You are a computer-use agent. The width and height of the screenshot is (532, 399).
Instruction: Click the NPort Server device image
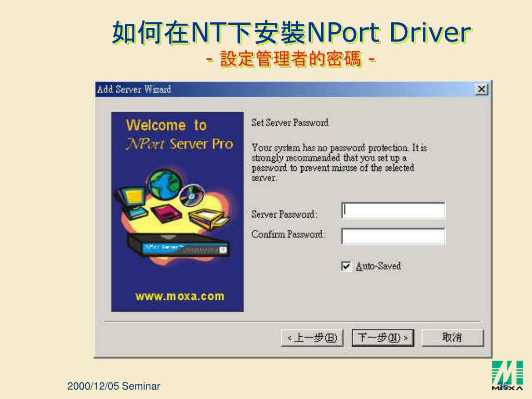pyautogui.click(x=178, y=245)
